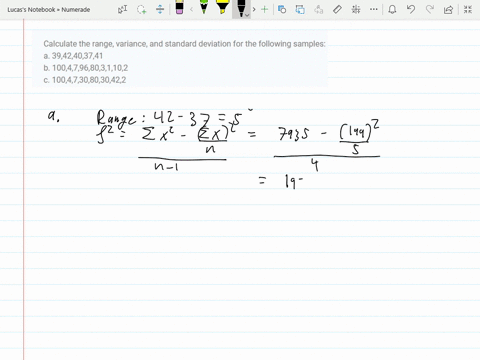The width and height of the screenshot is (480, 360).
Task: Pick the green pen
Action: click(x=204, y=7)
